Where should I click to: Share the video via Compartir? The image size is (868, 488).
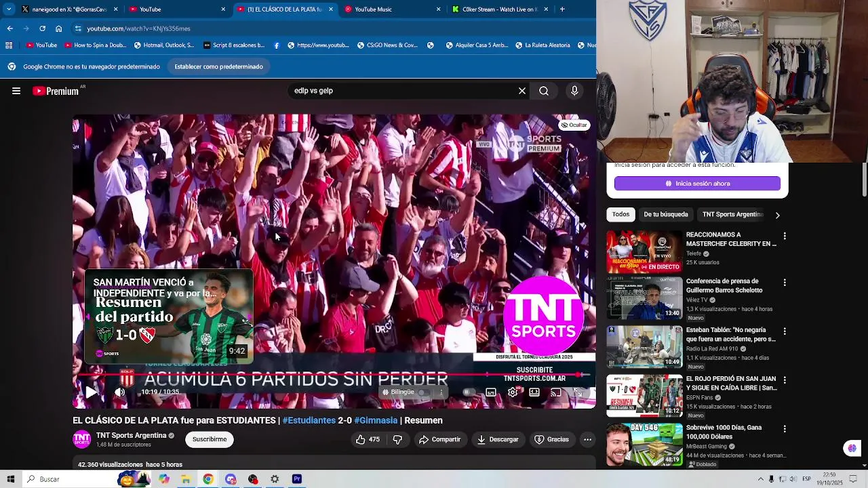pyautogui.click(x=440, y=439)
